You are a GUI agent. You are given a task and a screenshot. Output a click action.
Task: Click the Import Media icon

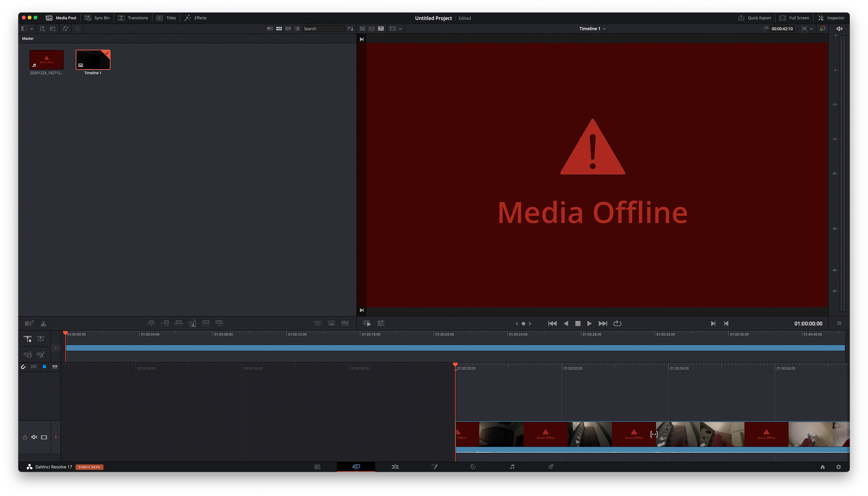[42, 29]
